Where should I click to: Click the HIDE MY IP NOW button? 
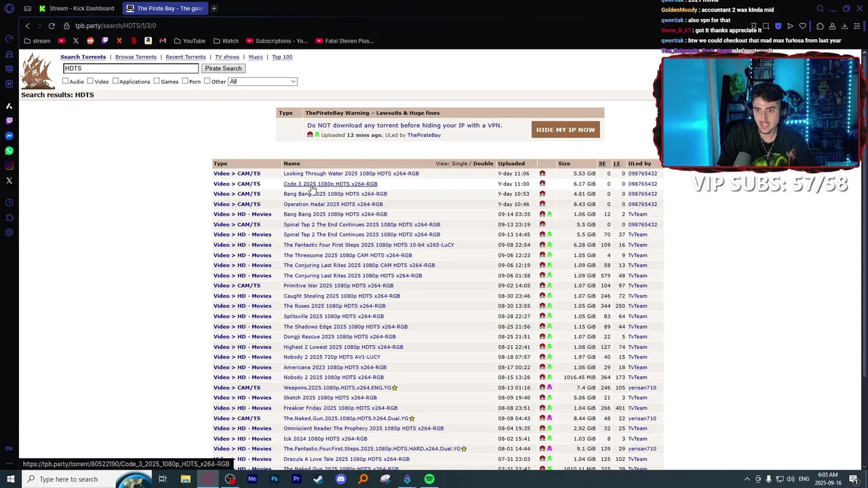[566, 129]
